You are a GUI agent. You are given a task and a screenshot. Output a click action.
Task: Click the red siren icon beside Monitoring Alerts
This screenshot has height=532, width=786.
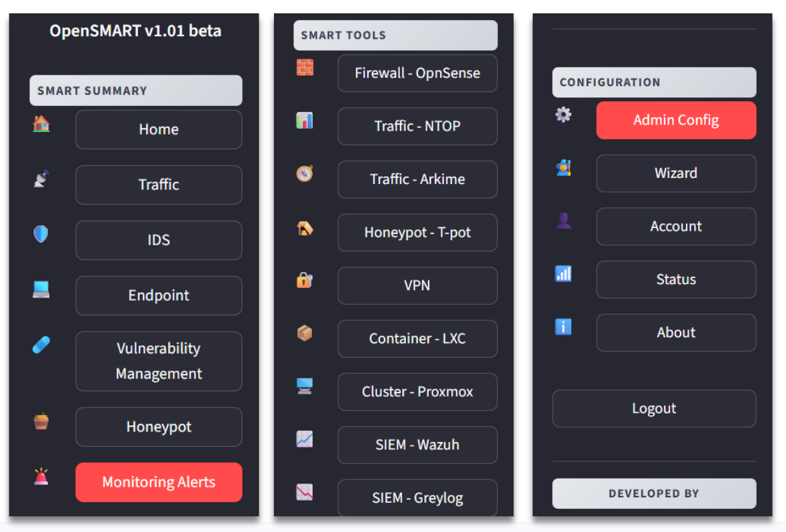41,477
